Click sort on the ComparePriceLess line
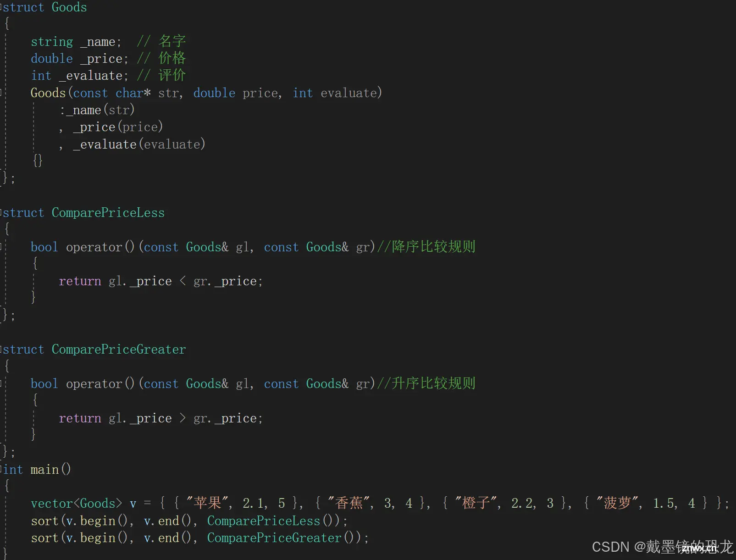 coord(44,521)
